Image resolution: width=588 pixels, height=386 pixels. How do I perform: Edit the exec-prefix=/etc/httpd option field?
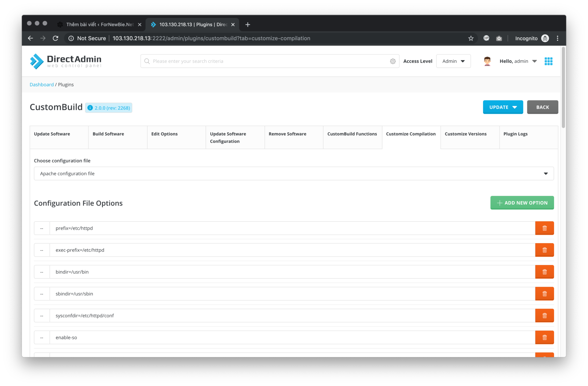(292, 250)
